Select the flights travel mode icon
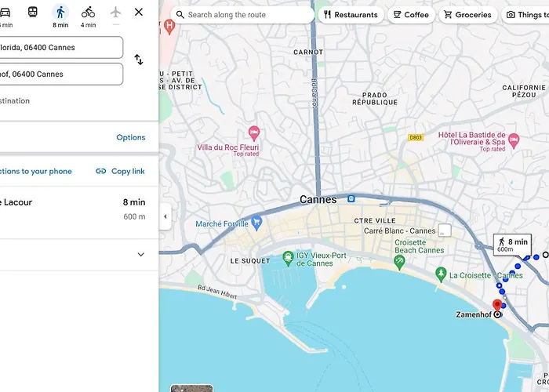Viewport: 549px width, 392px height. pos(116,13)
